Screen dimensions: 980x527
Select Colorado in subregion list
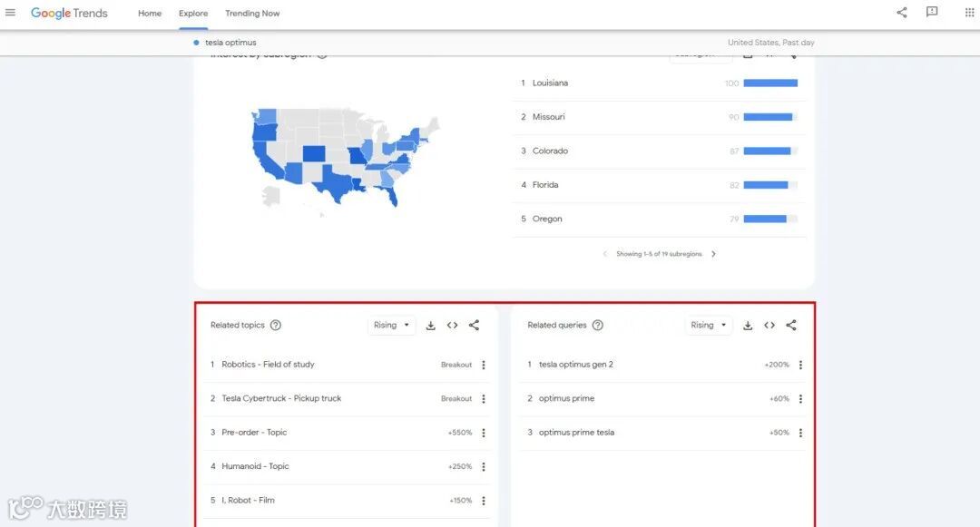tap(550, 151)
